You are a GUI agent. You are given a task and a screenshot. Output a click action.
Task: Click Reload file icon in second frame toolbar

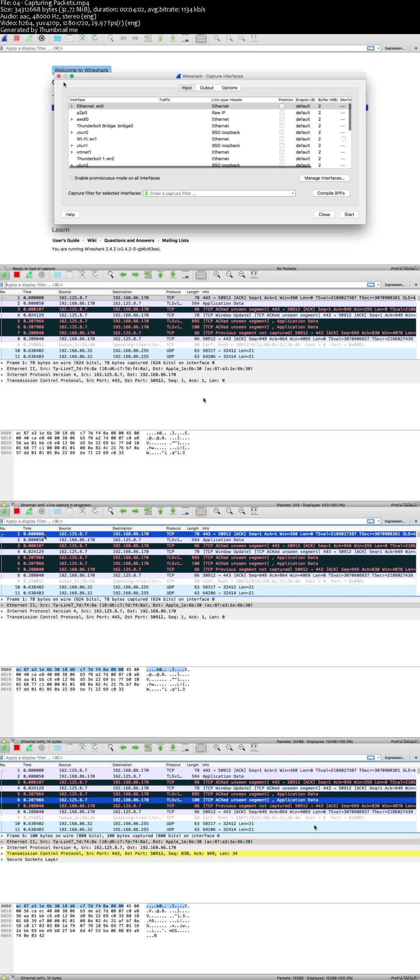[x=95, y=275]
